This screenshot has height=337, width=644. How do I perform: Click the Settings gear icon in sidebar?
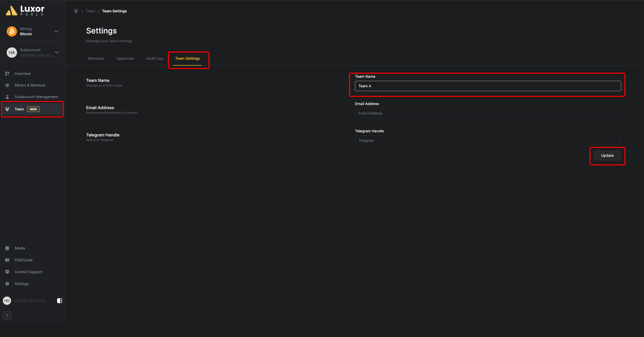tap(7, 284)
